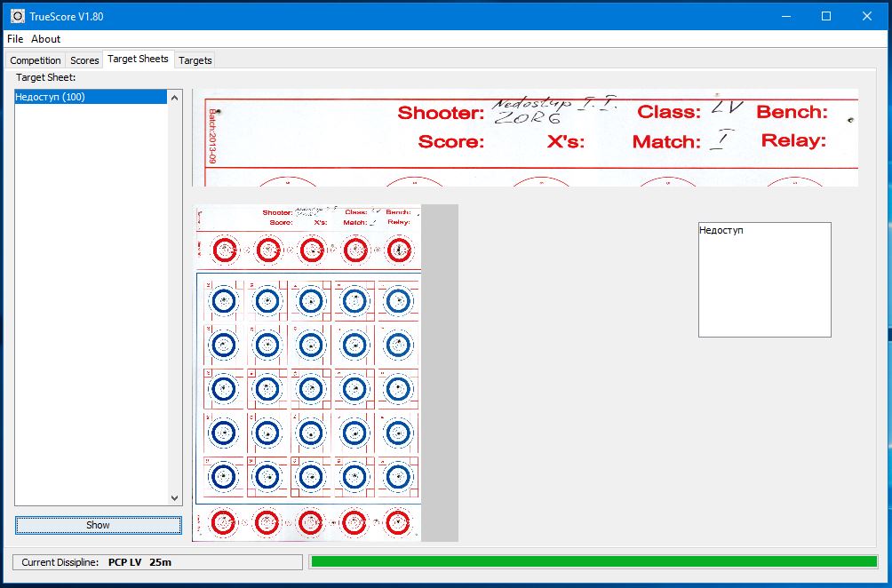892x588 pixels.
Task: Click the center blue target of the grid
Action: tap(311, 389)
